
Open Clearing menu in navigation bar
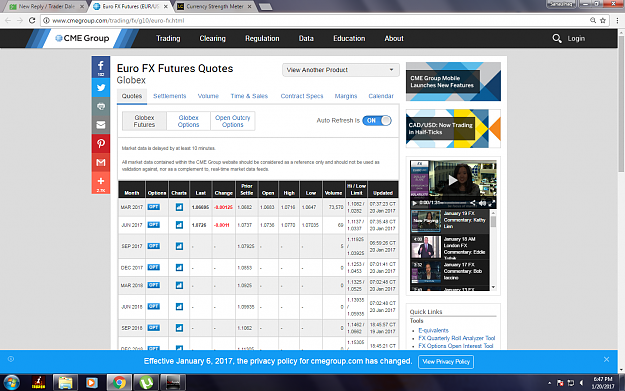(212, 38)
